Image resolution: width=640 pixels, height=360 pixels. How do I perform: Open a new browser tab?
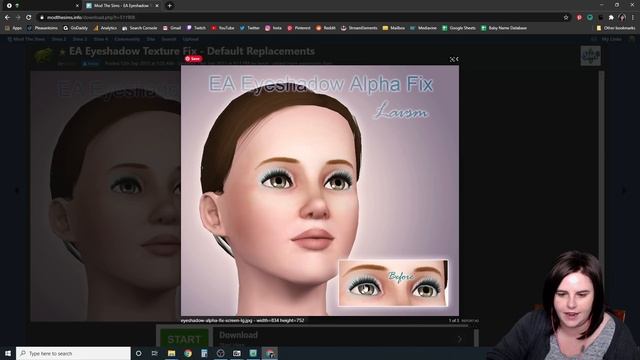coord(169,6)
